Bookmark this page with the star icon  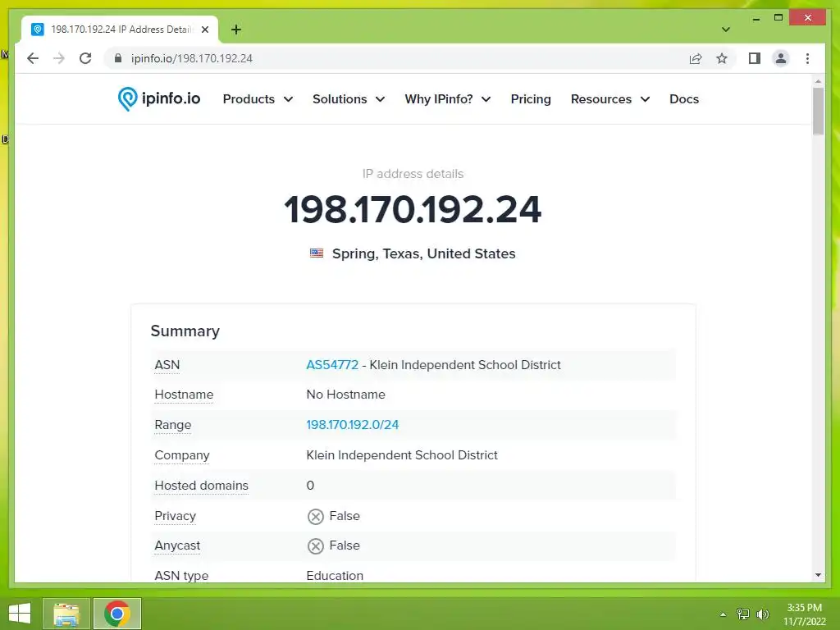click(x=722, y=58)
